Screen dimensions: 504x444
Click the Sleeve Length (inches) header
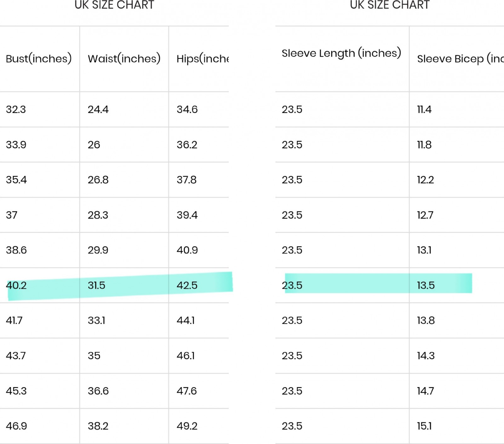pos(341,53)
